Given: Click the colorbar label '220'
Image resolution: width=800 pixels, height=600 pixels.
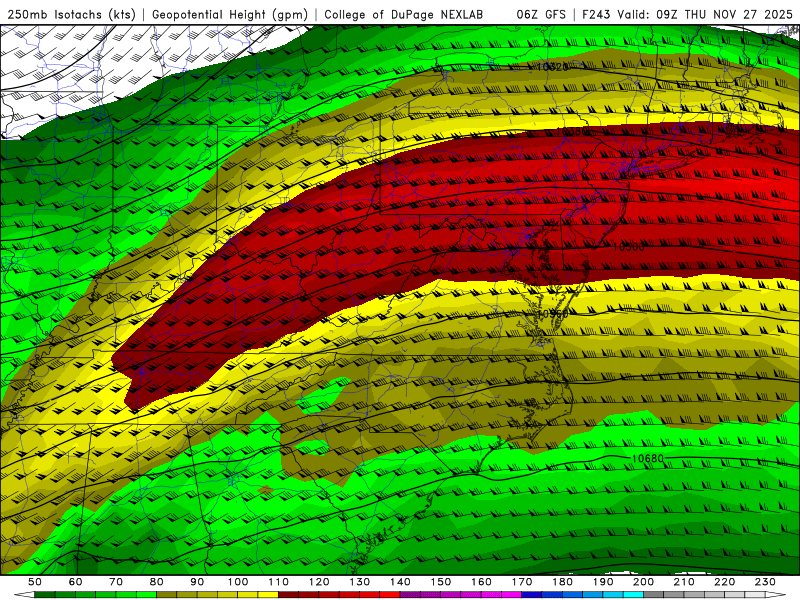Looking at the screenshot, I should 724,582.
